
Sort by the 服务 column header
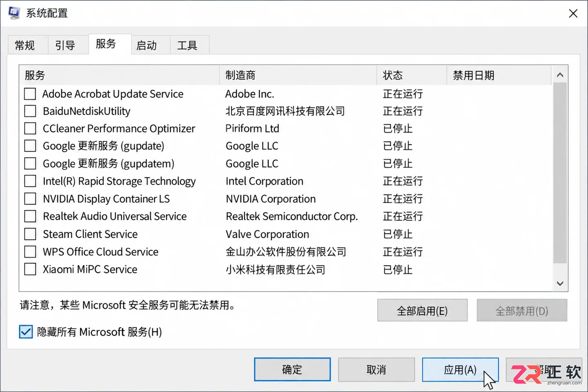[x=119, y=75]
